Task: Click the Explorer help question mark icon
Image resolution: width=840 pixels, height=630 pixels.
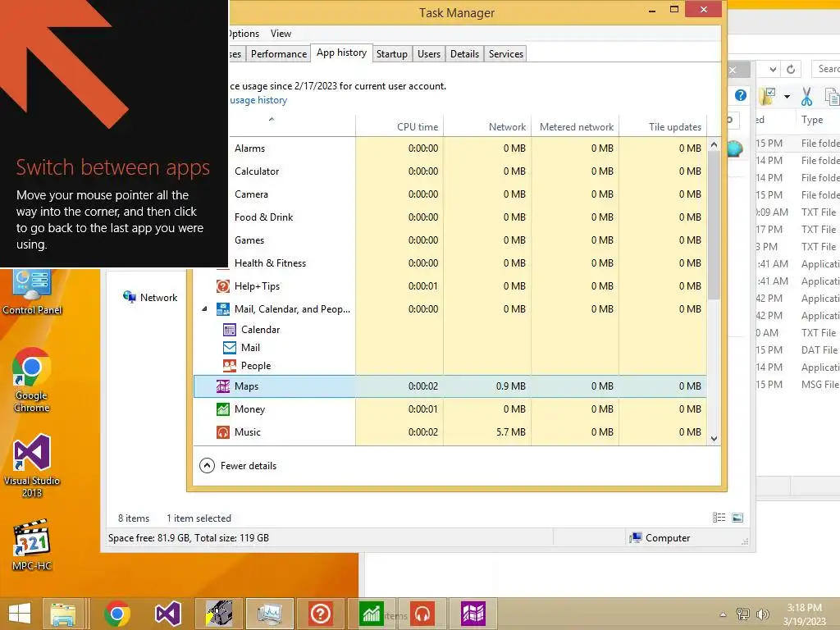Action: click(741, 95)
